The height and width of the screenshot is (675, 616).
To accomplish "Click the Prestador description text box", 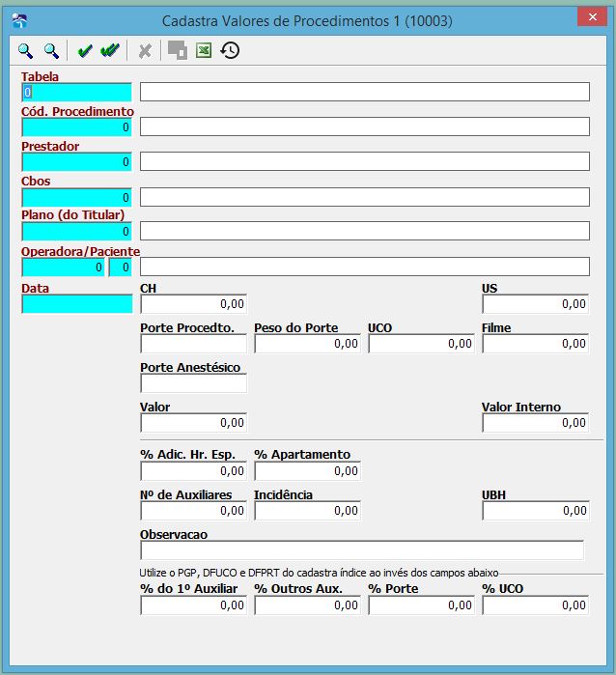I will coord(365,161).
